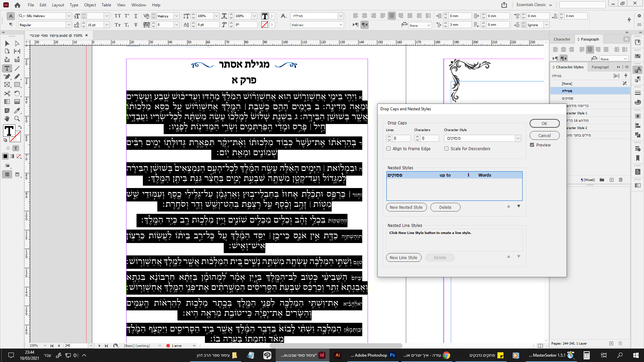Screen dimensions: 644x362
Task: Select the Hand tool
Action: click(7, 119)
